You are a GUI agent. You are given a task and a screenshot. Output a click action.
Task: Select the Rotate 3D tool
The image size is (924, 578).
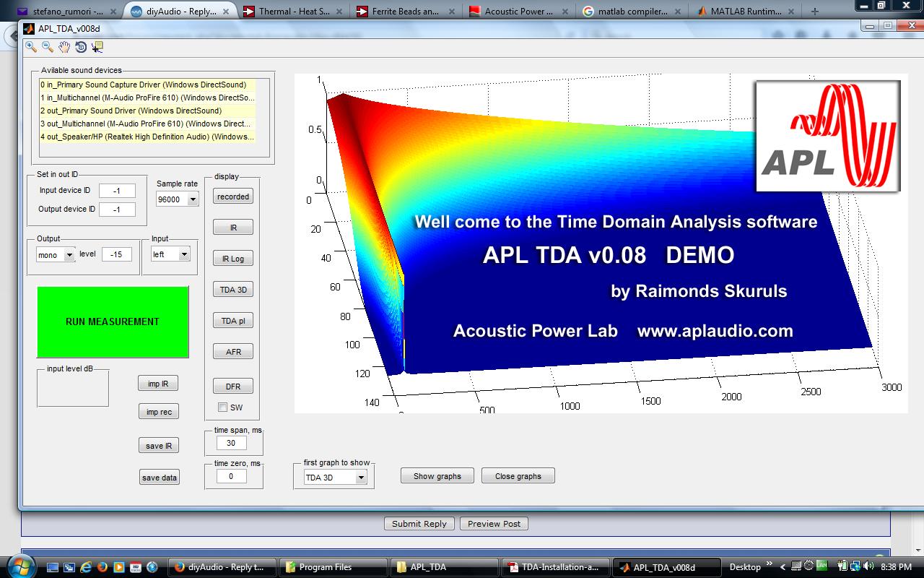click(x=81, y=47)
